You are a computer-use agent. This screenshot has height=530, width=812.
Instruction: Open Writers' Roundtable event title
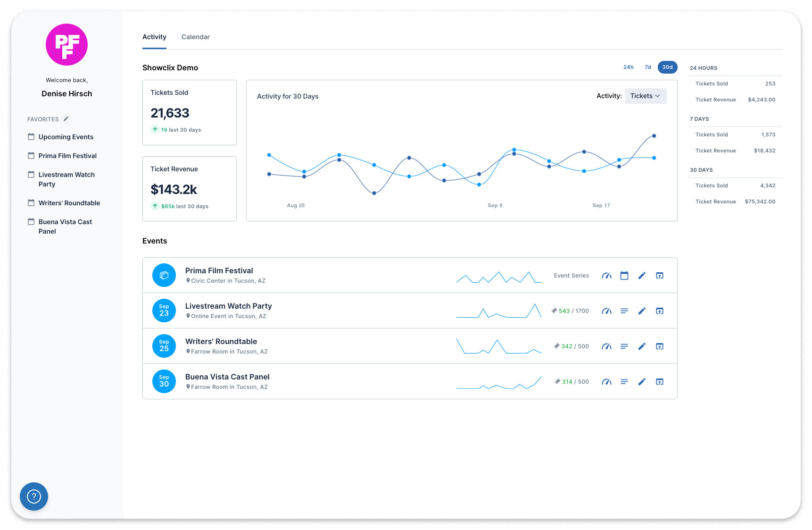click(221, 341)
